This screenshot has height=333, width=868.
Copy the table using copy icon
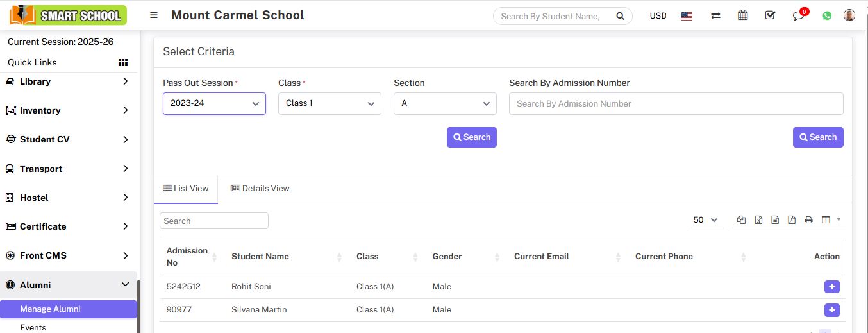point(742,219)
